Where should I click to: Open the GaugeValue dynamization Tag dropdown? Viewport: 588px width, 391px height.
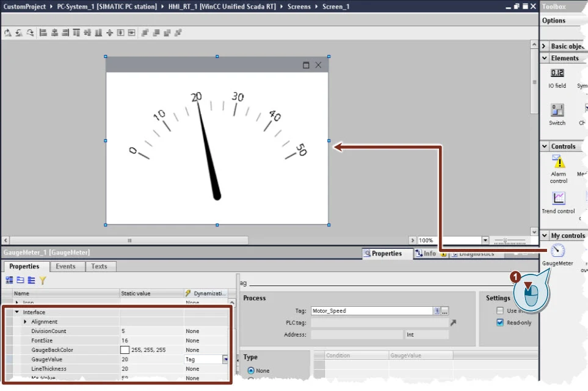225,359
